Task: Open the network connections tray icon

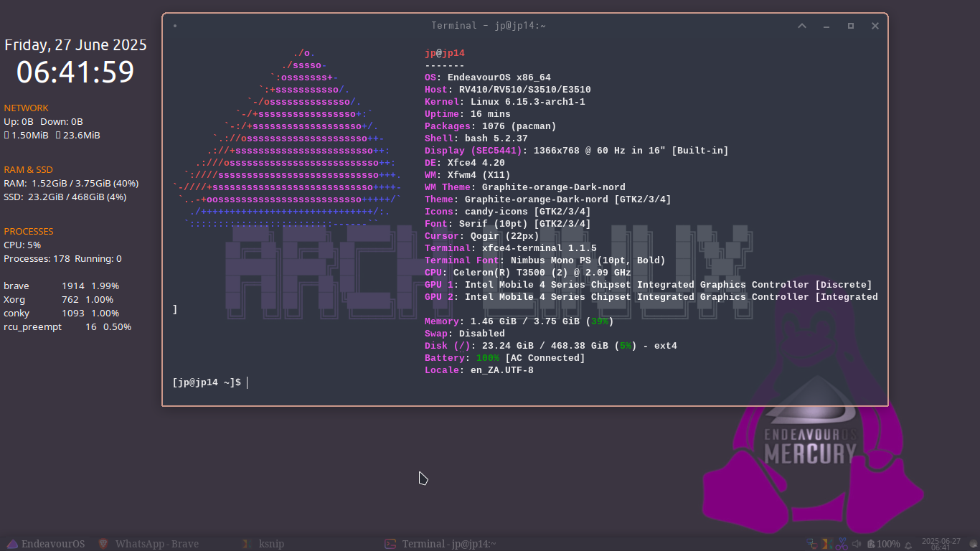Action: (811, 544)
